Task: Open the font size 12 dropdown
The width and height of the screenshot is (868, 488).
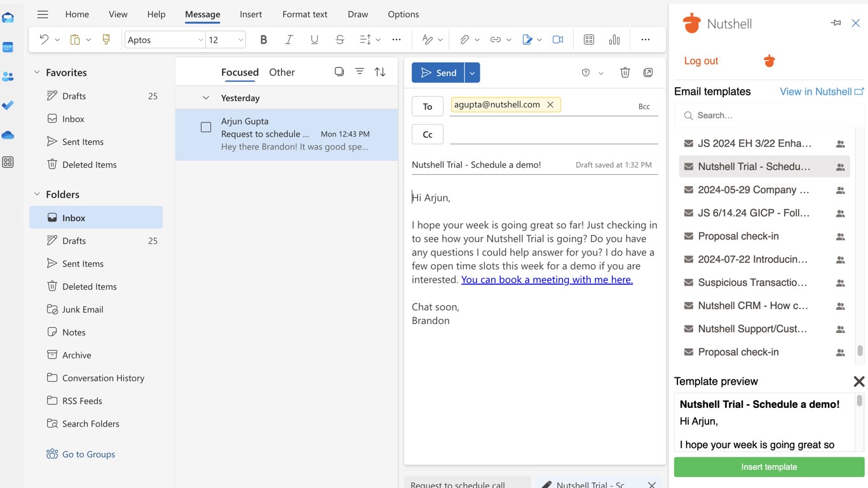Action: coord(241,39)
